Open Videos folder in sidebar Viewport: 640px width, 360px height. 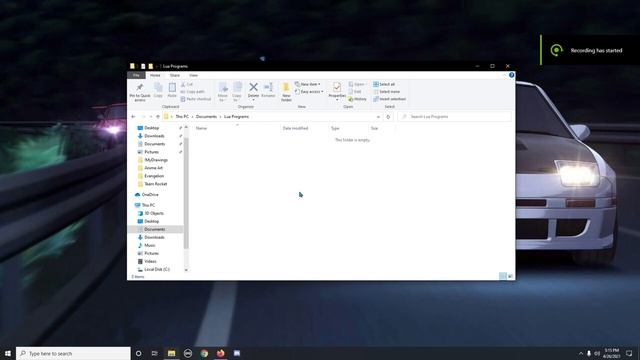[x=150, y=261]
